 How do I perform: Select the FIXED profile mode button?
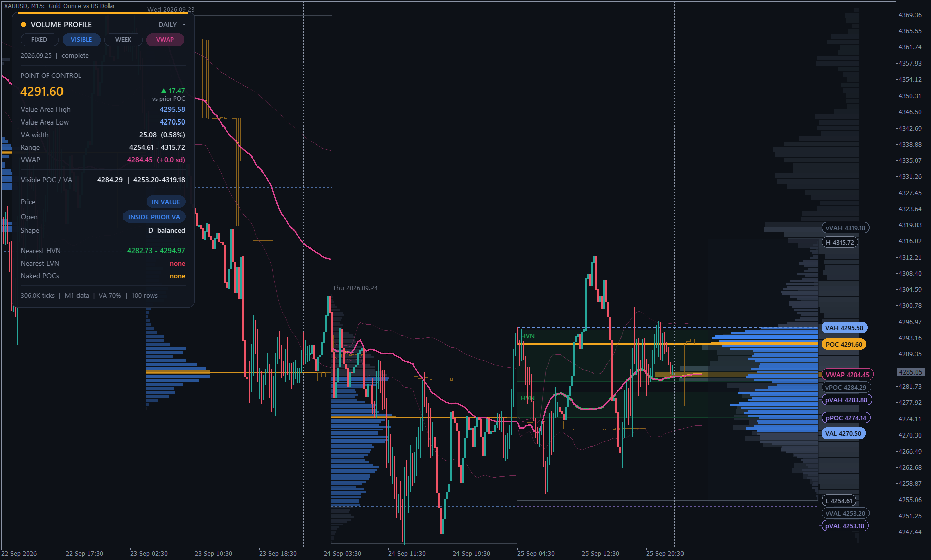click(x=39, y=40)
